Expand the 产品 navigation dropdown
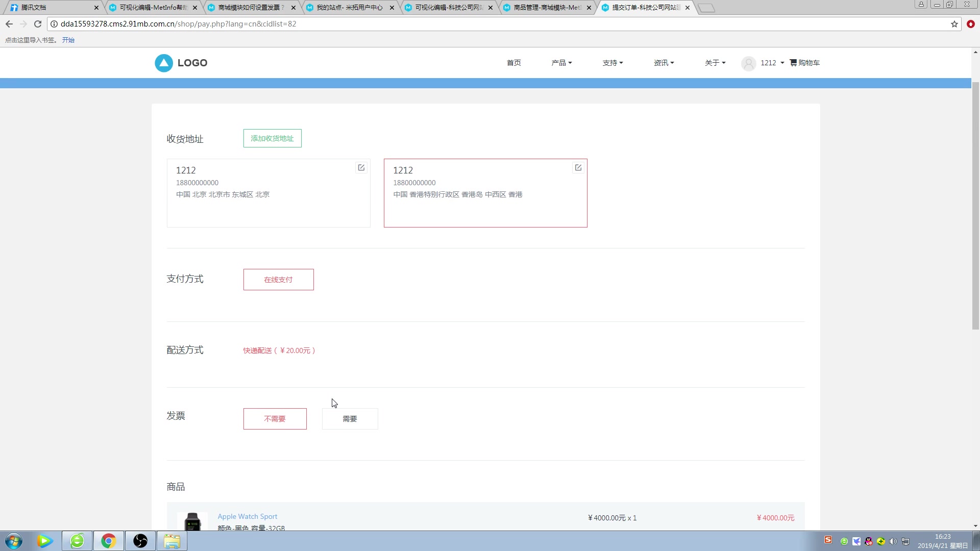This screenshot has width=980, height=551. pos(561,63)
